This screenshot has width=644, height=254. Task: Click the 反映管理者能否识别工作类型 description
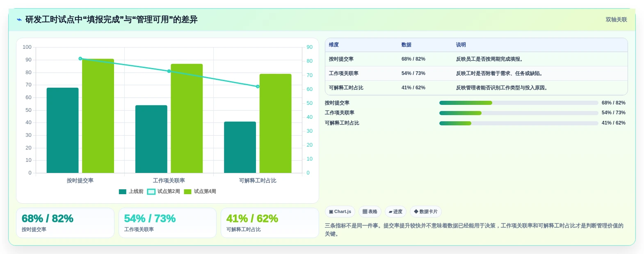pos(502,88)
